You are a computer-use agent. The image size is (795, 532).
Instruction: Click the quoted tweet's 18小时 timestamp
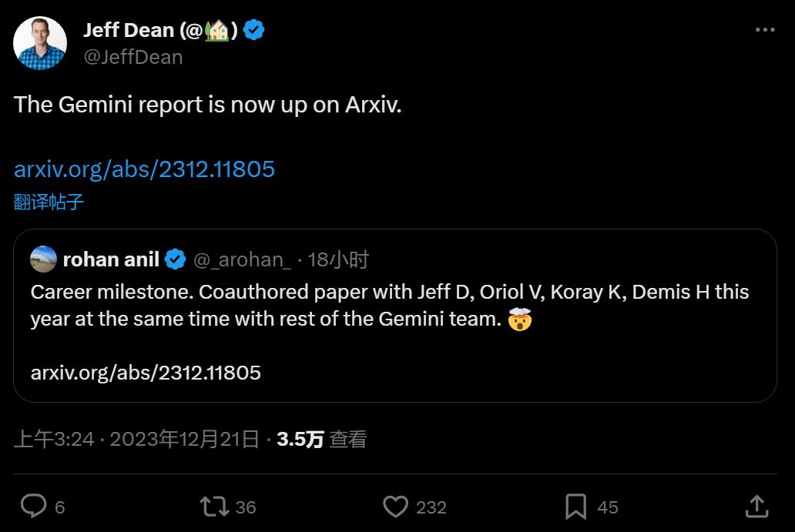tap(338, 259)
